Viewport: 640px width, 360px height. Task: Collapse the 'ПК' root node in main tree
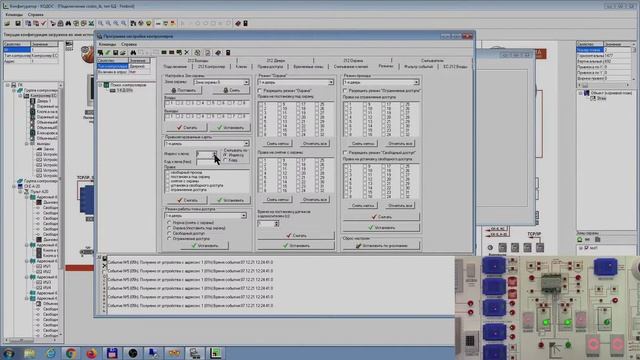pos(7,85)
